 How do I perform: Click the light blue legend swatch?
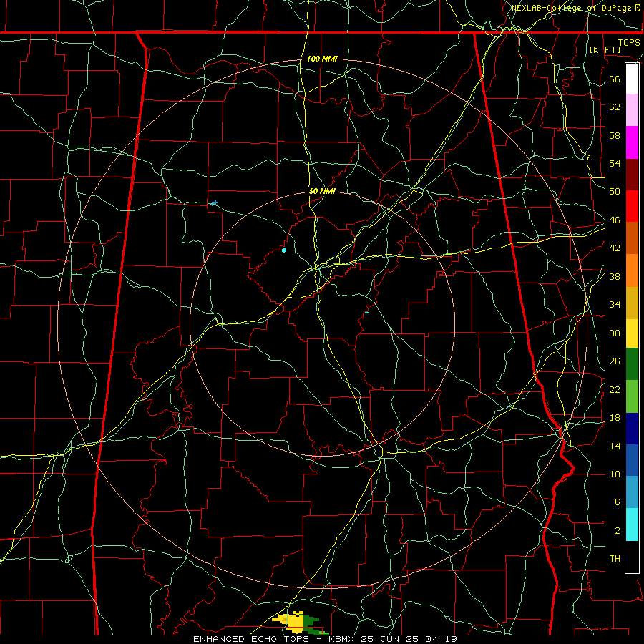point(632,492)
